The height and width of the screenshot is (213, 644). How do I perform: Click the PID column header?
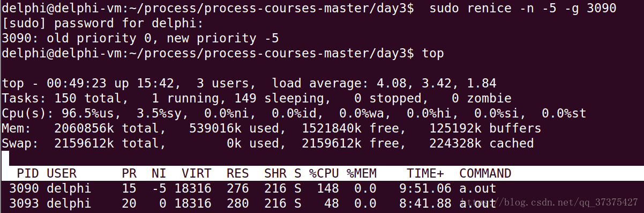pos(28,173)
